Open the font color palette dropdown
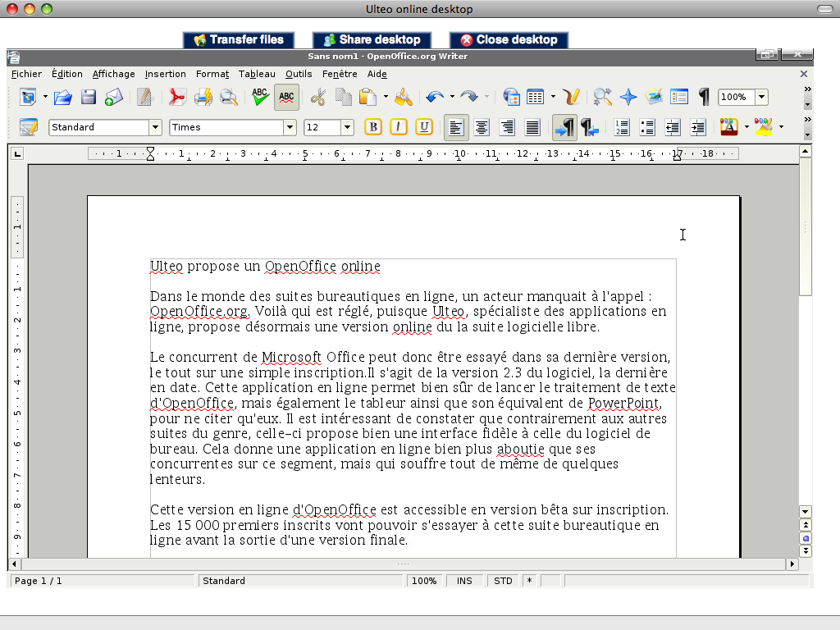 746,127
